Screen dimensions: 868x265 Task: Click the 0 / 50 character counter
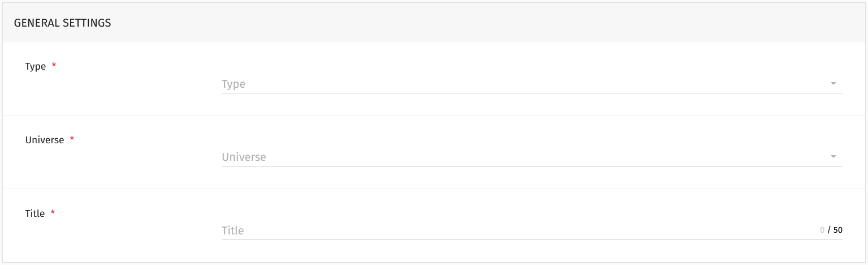click(x=831, y=230)
